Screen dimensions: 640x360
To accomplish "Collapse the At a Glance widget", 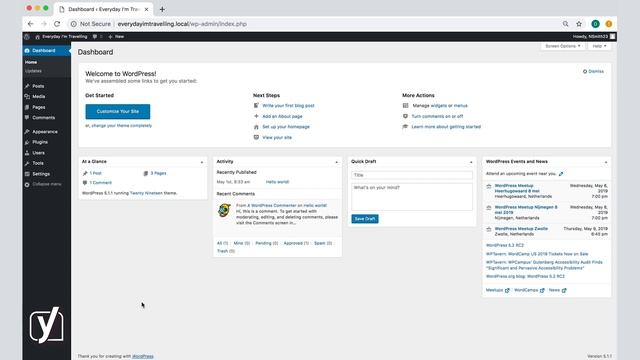I will (202, 162).
